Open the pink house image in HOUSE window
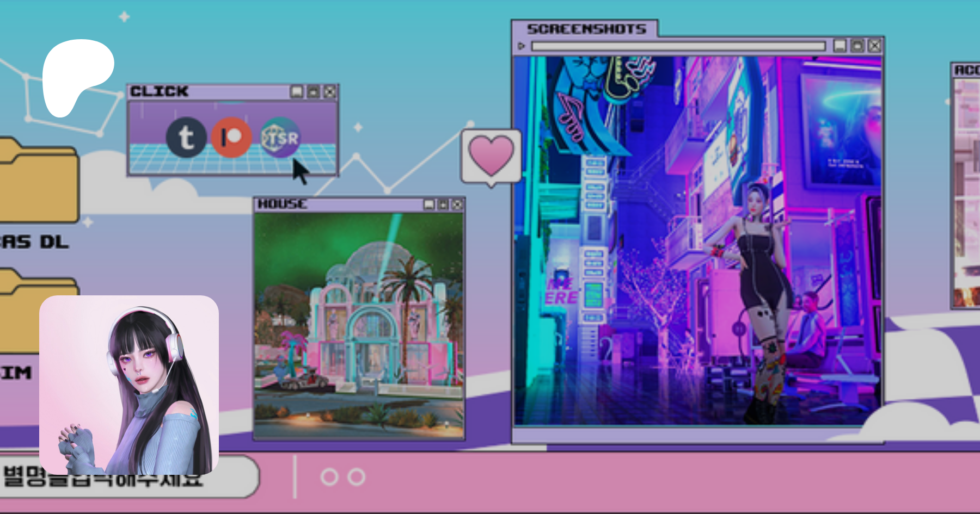The image size is (980, 514). [x=359, y=325]
